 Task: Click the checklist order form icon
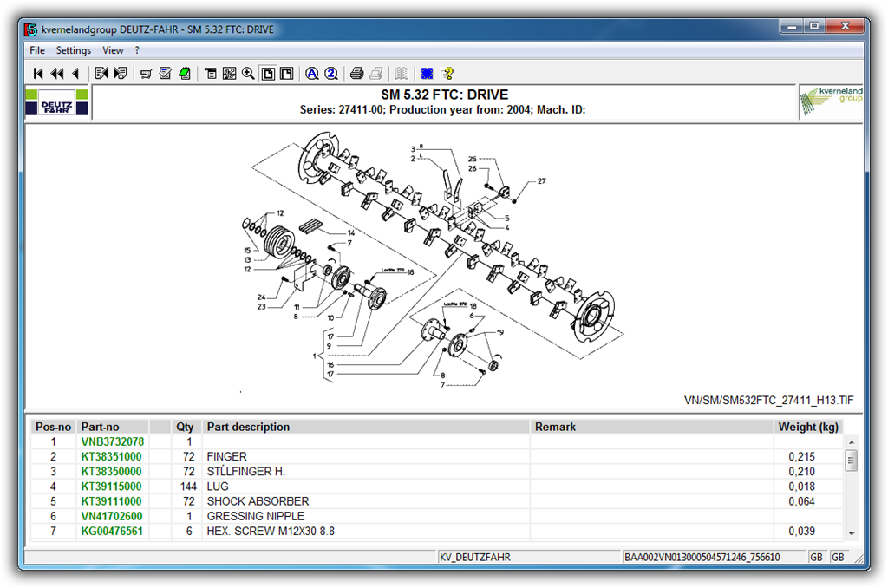point(166,73)
